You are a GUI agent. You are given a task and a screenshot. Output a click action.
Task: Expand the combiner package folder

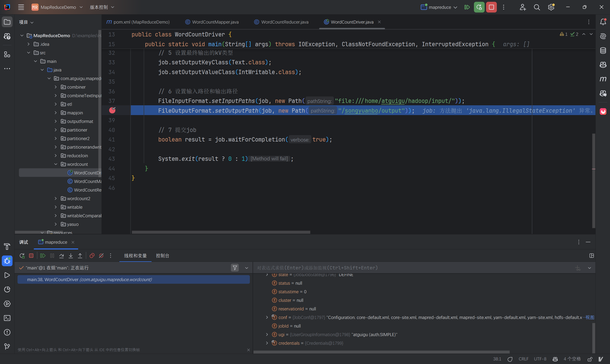pos(56,87)
